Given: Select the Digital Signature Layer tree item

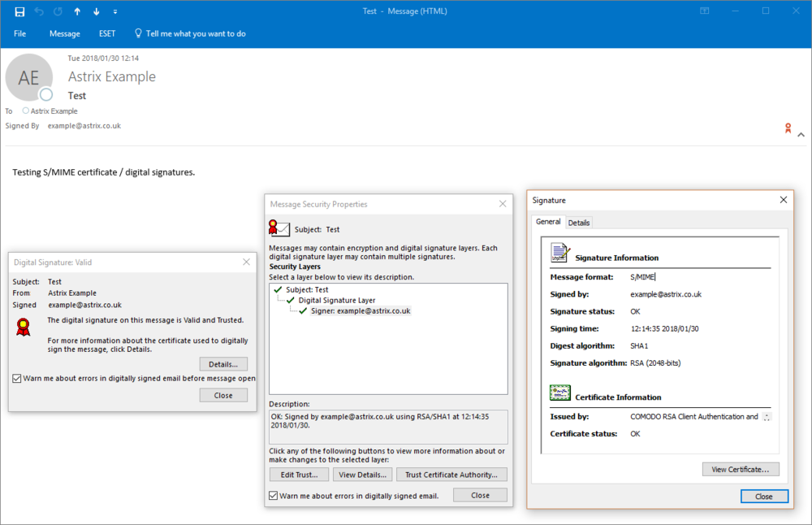Looking at the screenshot, I should (x=337, y=300).
